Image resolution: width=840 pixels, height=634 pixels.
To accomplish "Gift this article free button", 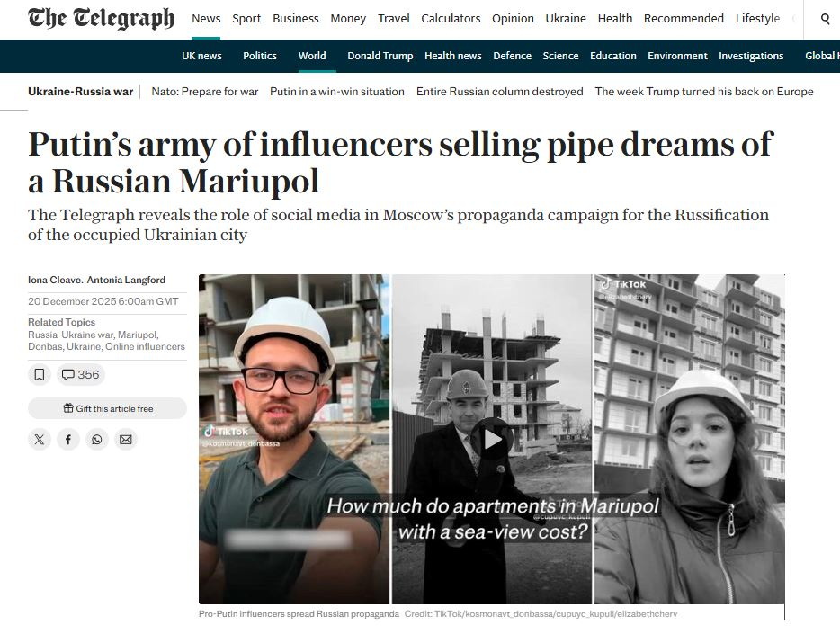I will [x=108, y=408].
